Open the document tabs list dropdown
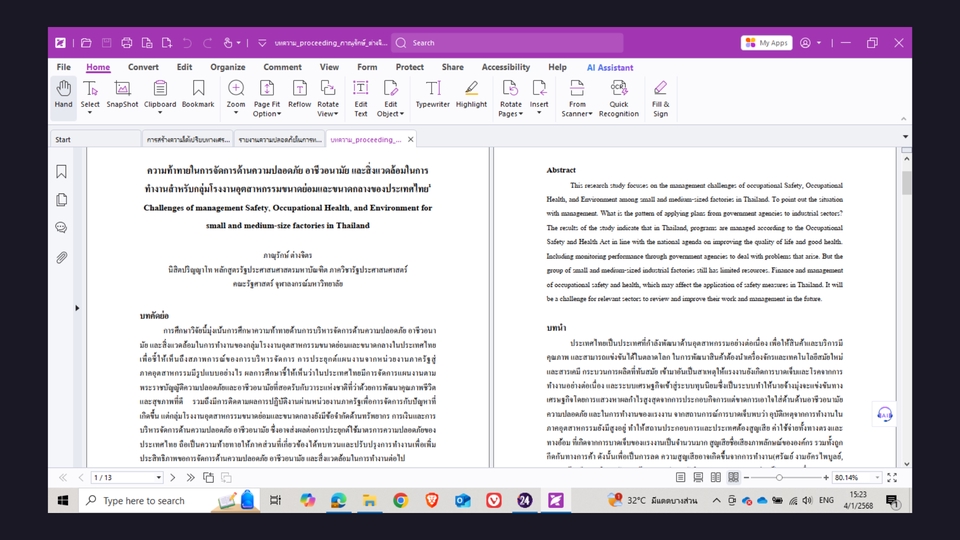Screen dimensions: 960x540 tap(906, 137)
